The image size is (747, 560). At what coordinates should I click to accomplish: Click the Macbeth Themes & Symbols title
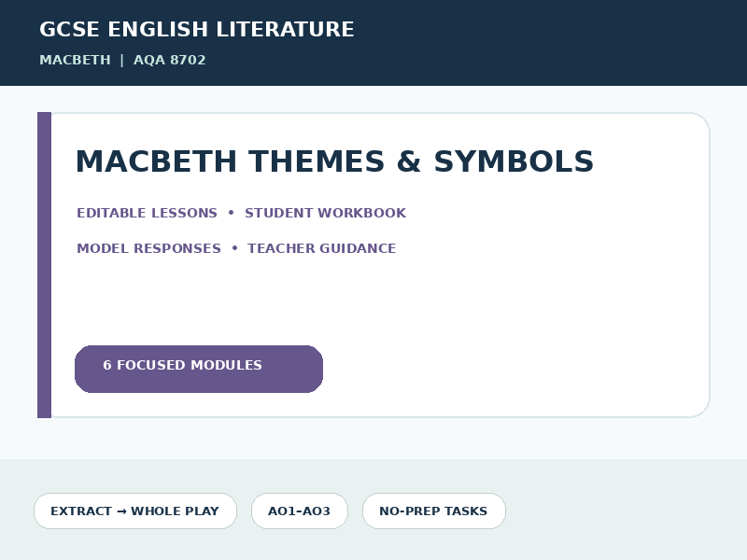click(x=334, y=161)
